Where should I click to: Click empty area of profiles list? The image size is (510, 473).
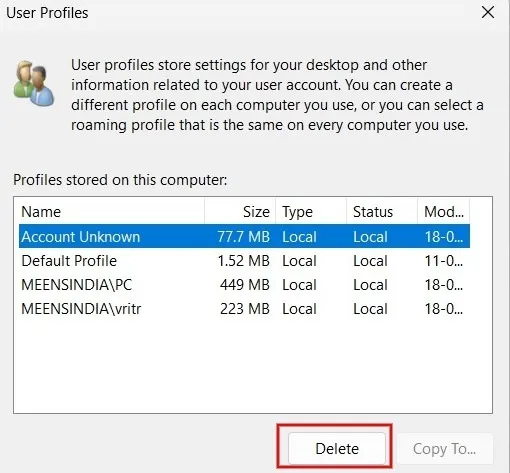pos(253,367)
